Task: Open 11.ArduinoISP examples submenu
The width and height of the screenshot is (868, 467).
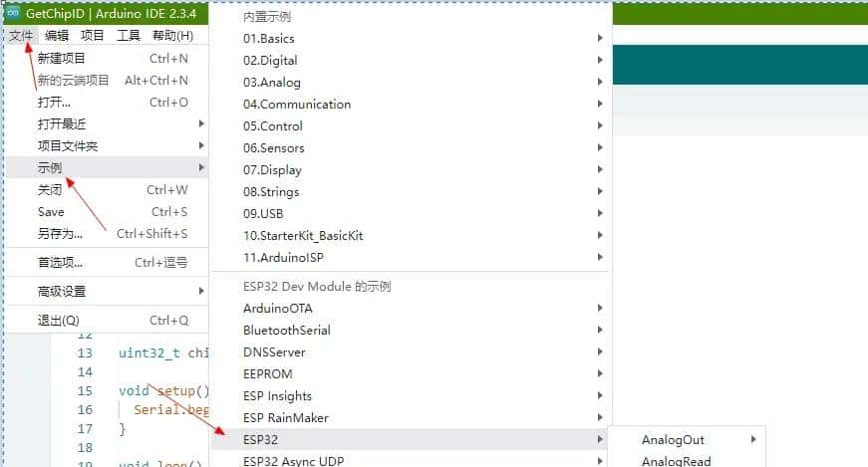Action: [412, 257]
